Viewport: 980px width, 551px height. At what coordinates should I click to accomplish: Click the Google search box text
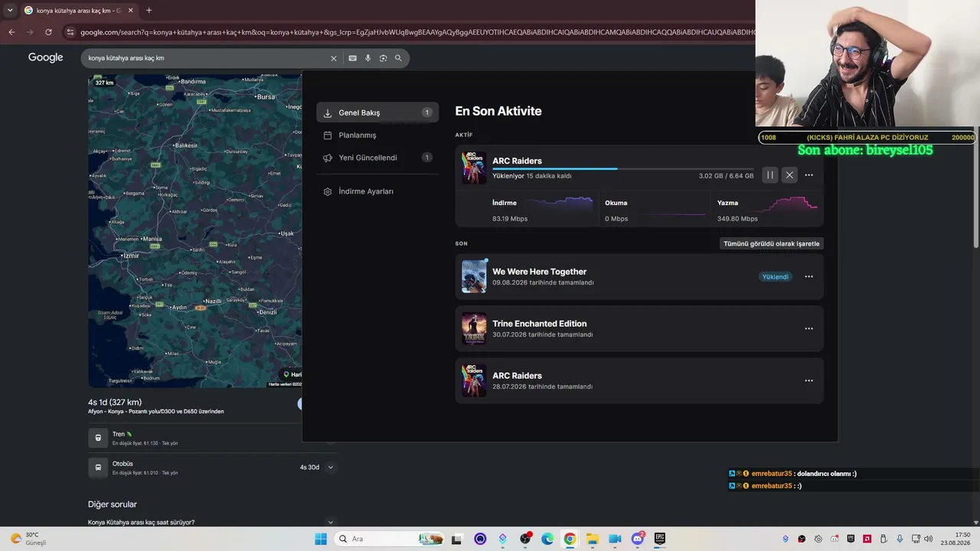tap(126, 58)
